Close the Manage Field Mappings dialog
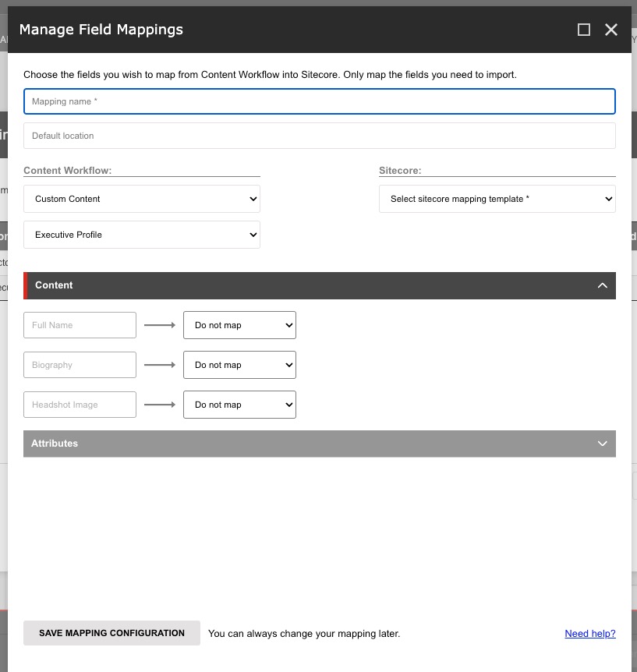 pos(610,30)
